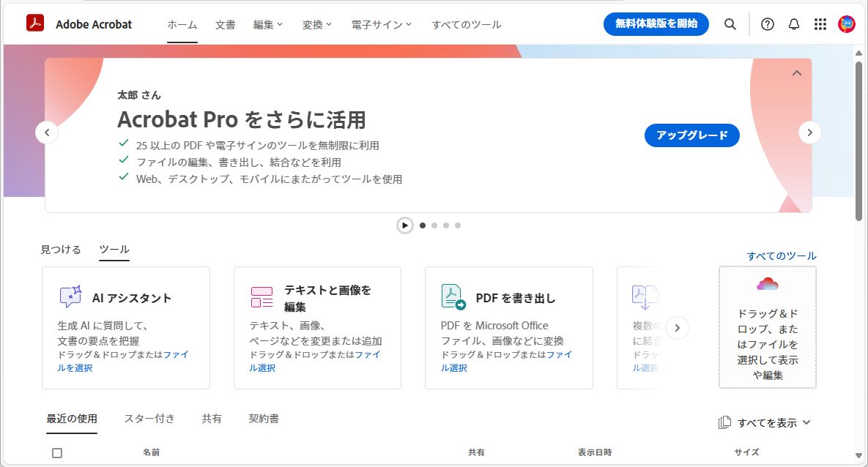Image resolution: width=868 pixels, height=467 pixels.
Task: Click the 無料体験版を開始 button
Action: [656, 24]
